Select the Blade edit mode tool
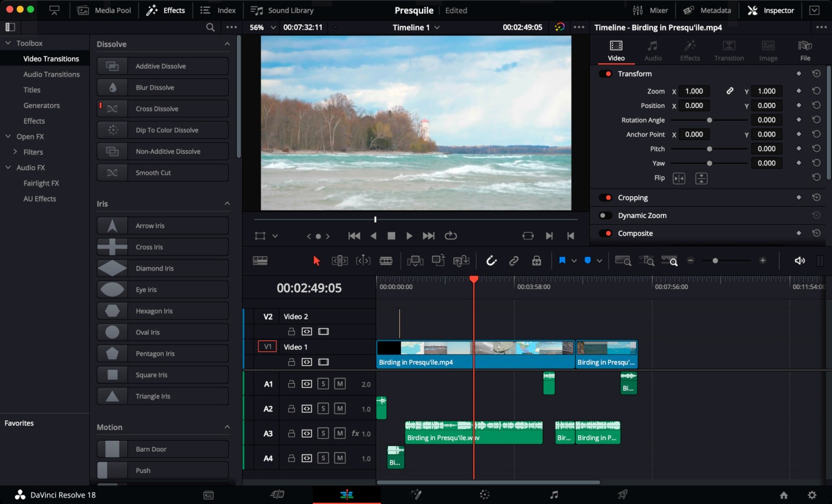 click(x=386, y=261)
